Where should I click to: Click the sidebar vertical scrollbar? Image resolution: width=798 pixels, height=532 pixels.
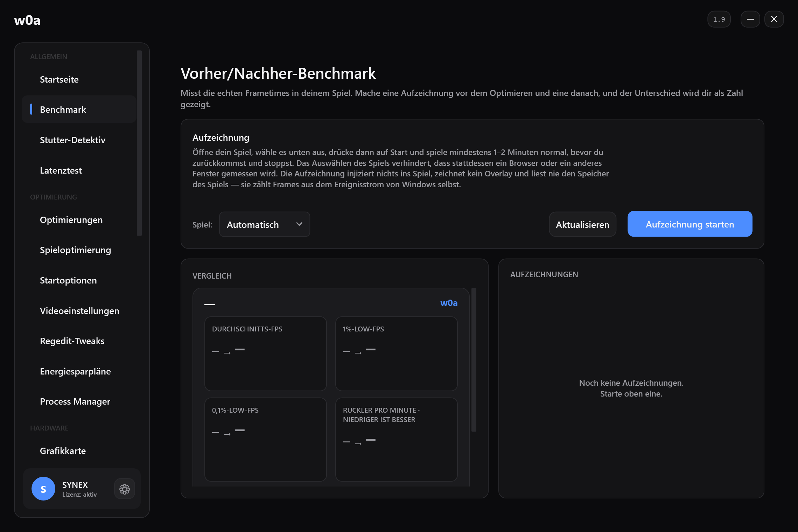click(x=139, y=143)
